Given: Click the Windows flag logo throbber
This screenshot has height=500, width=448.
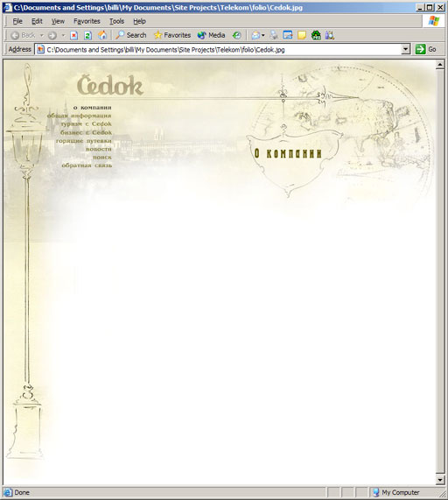Looking at the screenshot, I should tap(434, 21).
